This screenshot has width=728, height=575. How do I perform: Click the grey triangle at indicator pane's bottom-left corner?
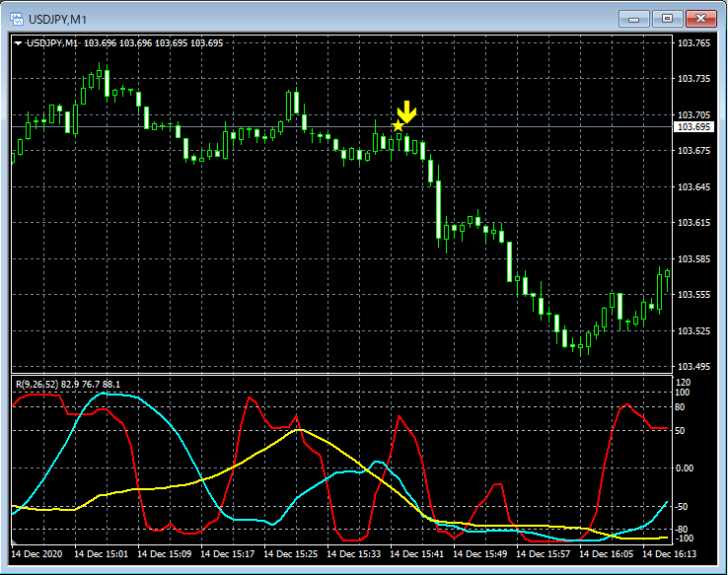coord(15,542)
